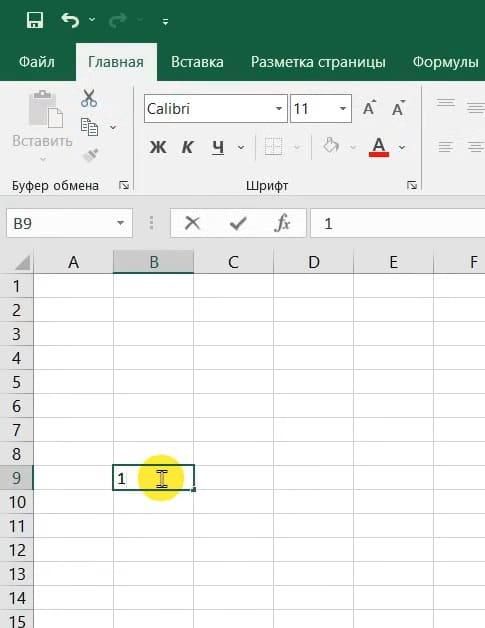Open the Файл menu
Viewport: 485px width, 628px height.
pyautogui.click(x=37, y=62)
